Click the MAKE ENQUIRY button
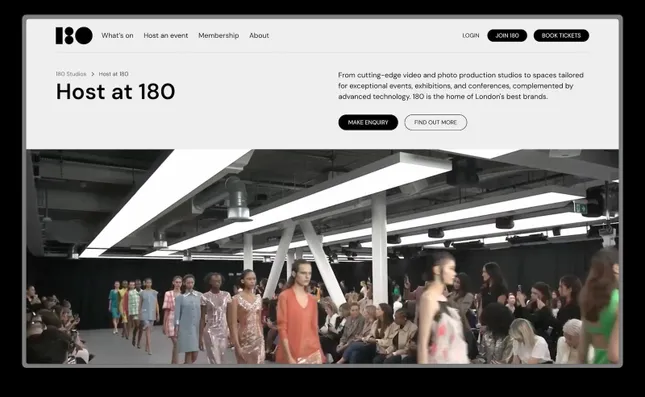This screenshot has width=645, height=397. (x=368, y=123)
